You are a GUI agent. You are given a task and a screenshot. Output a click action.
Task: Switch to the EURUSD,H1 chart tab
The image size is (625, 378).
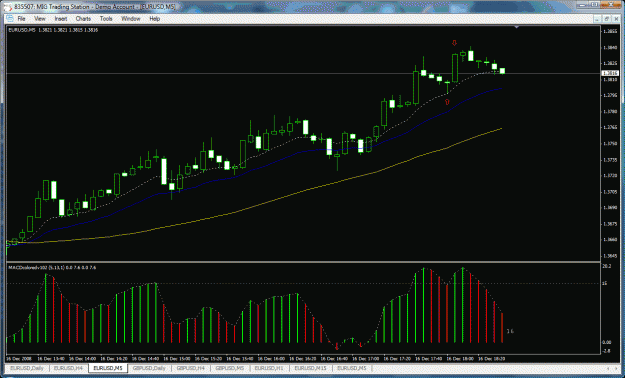[x=269, y=368]
